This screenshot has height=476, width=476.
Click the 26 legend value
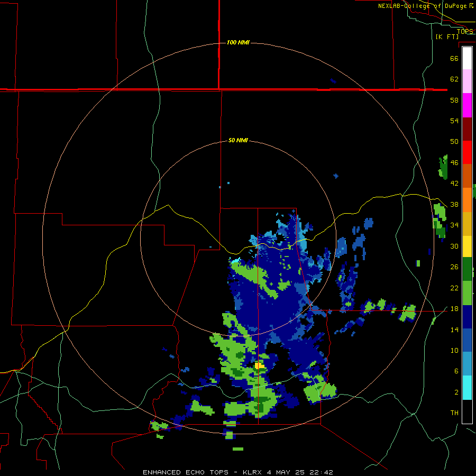click(454, 267)
